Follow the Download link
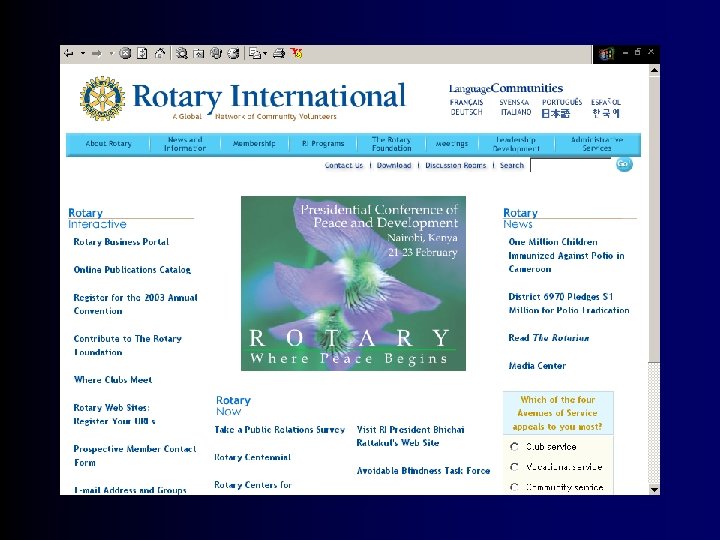Viewport: 720px width, 540px height. tap(394, 165)
